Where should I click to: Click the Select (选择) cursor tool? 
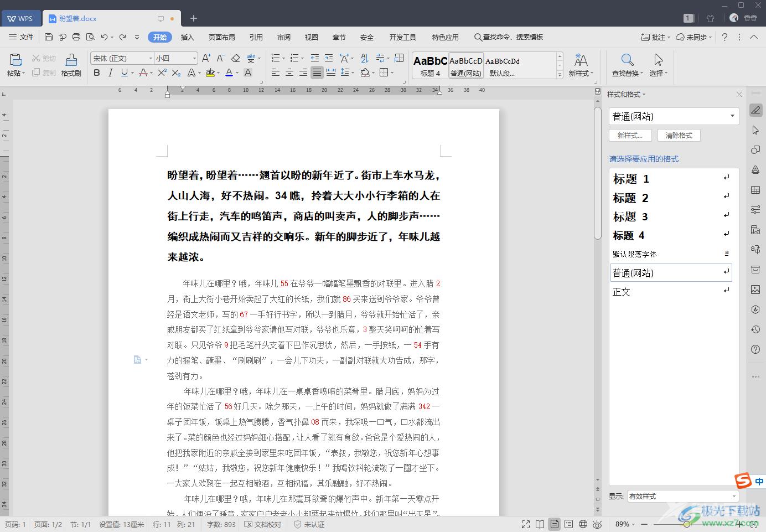(658, 65)
